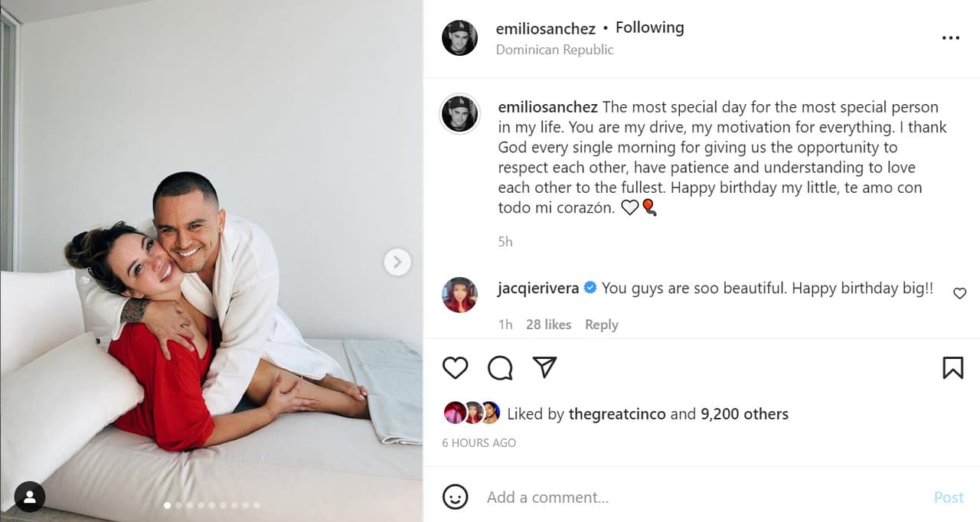This screenshot has height=522, width=980.
Task: Reply to jacqierivera's comment
Action: click(x=601, y=325)
